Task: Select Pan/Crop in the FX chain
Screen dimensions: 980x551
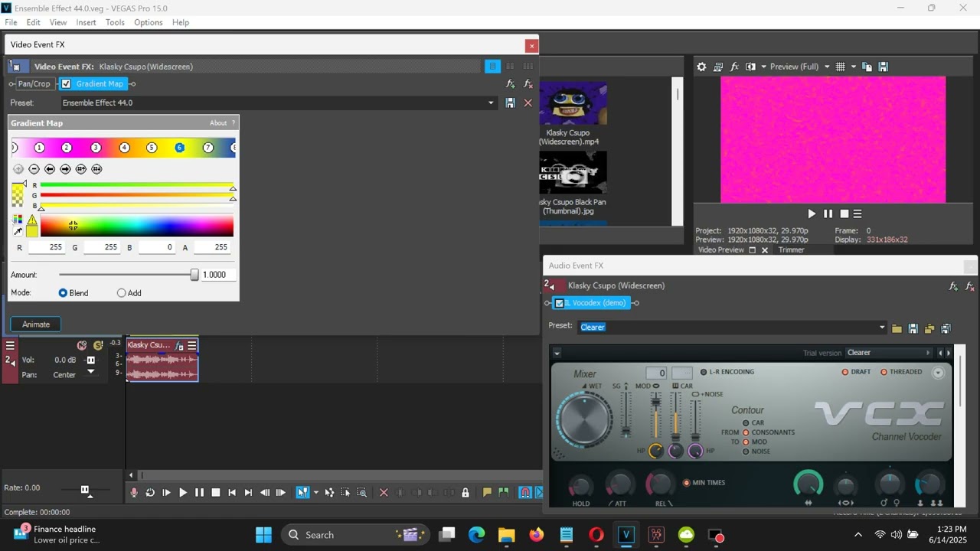Action: coord(34,84)
